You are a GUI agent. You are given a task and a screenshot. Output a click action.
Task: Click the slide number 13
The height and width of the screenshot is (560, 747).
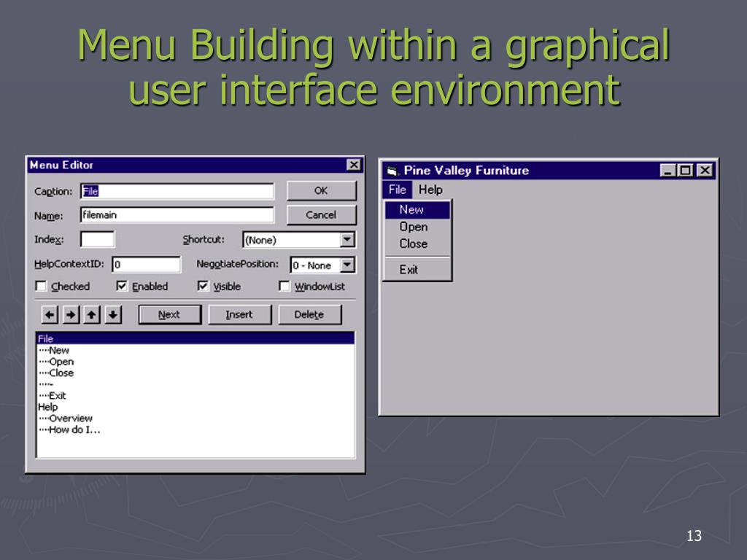pyautogui.click(x=694, y=536)
